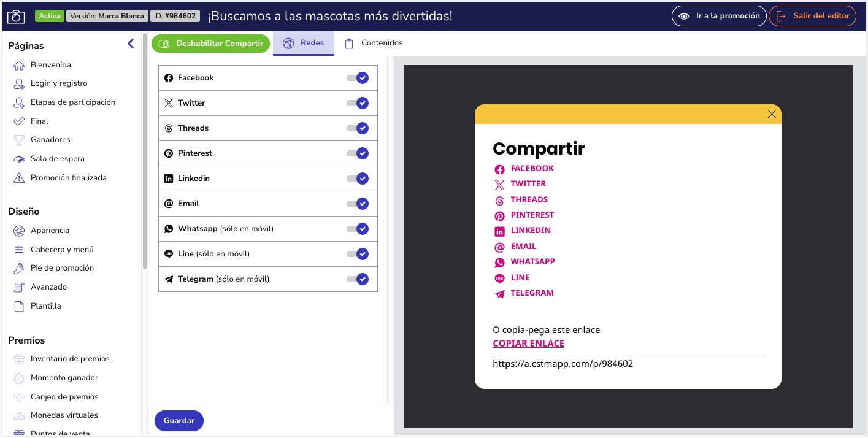
Task: Toggle the Telegram sharing switch
Action: click(x=358, y=279)
